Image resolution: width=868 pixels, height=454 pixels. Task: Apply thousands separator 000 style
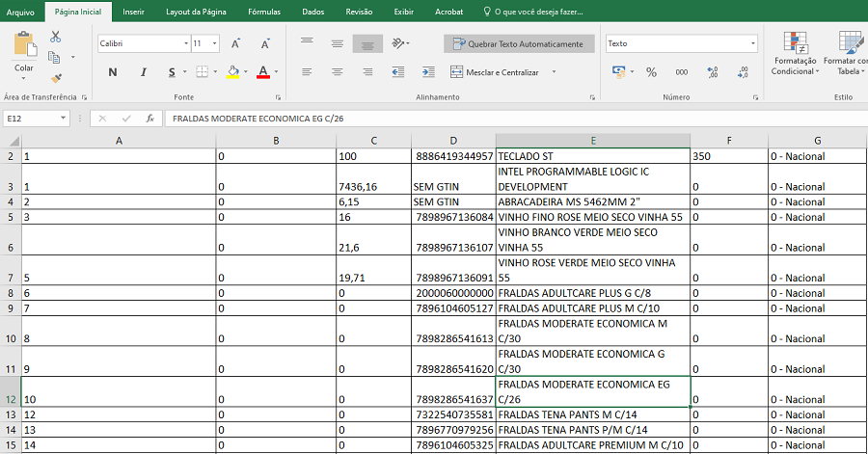click(682, 72)
